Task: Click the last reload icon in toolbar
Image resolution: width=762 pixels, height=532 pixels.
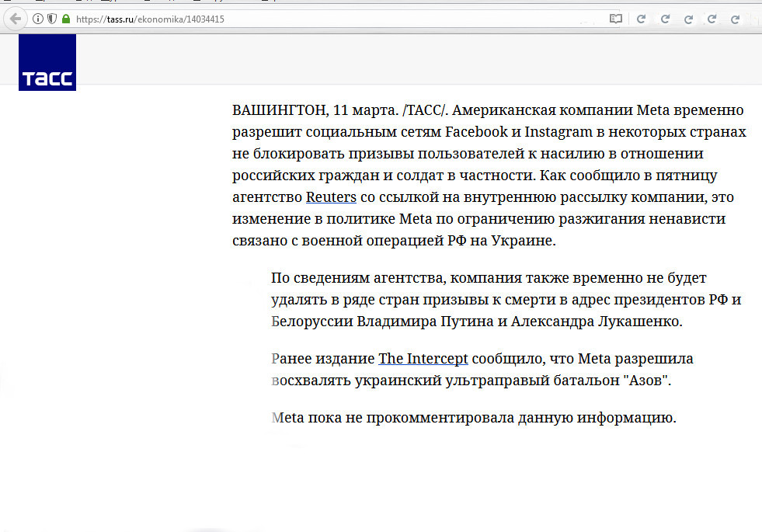Action: click(x=736, y=19)
